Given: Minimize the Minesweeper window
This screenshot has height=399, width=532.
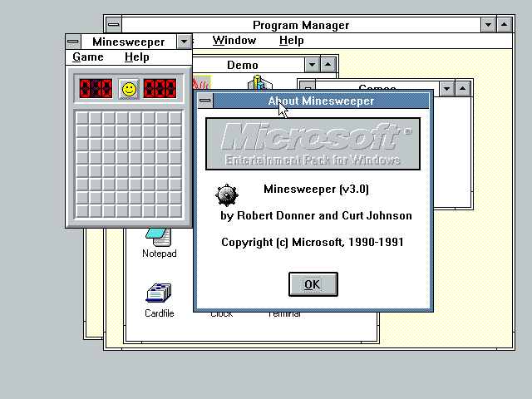Looking at the screenshot, I should 185,42.
